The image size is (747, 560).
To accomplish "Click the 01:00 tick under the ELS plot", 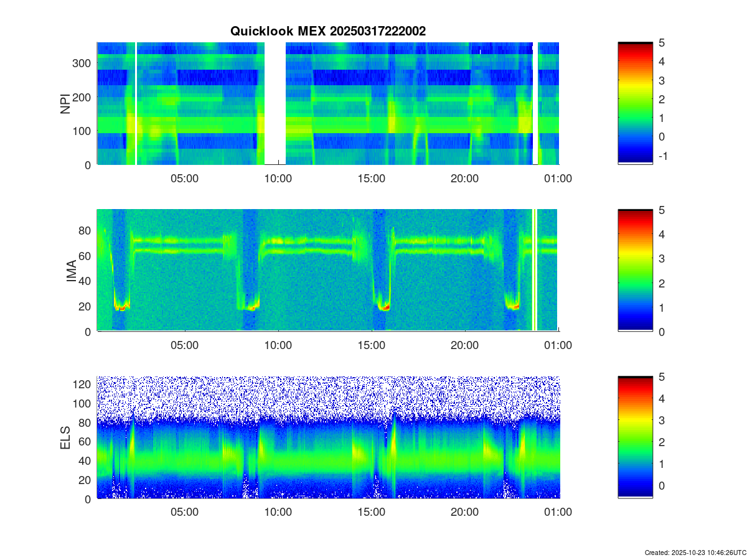I will point(558,512).
